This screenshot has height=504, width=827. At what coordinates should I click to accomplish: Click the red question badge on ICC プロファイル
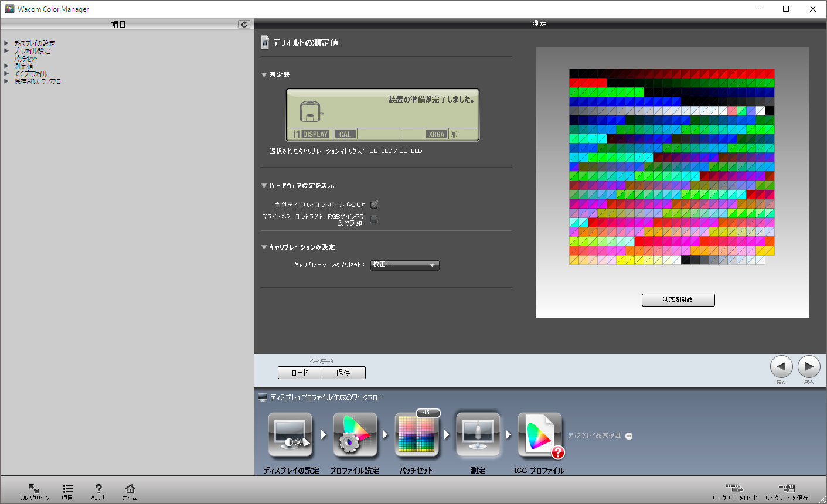[x=558, y=452]
